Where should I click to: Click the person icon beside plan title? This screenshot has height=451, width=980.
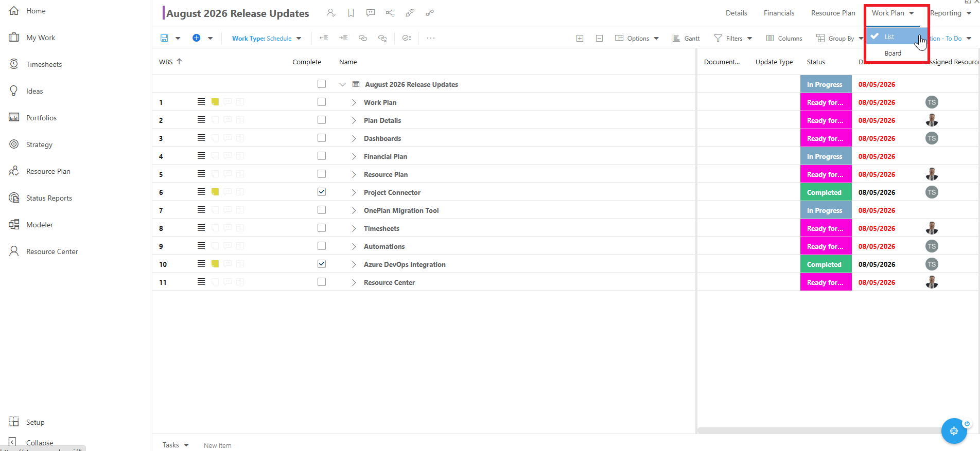click(331, 13)
